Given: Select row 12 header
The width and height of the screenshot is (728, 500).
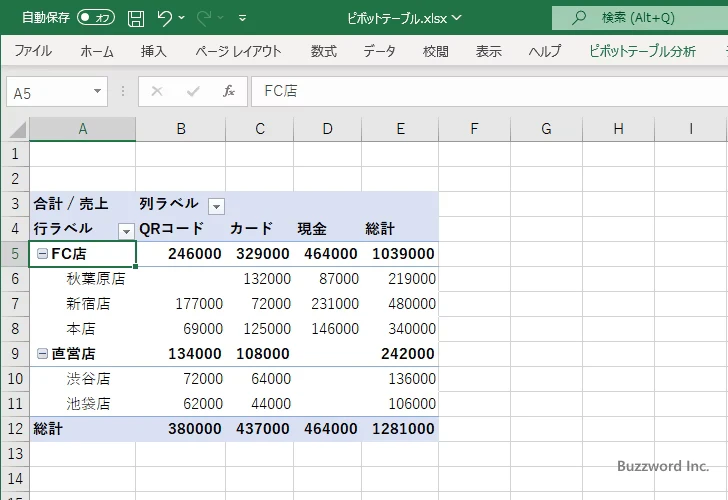Looking at the screenshot, I should 15,429.
